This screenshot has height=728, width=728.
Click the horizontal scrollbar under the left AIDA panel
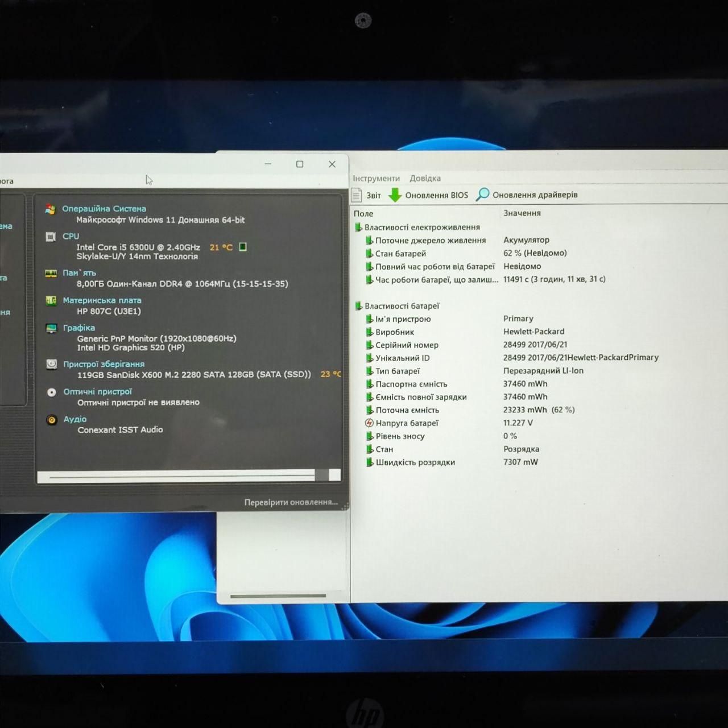[278, 596]
